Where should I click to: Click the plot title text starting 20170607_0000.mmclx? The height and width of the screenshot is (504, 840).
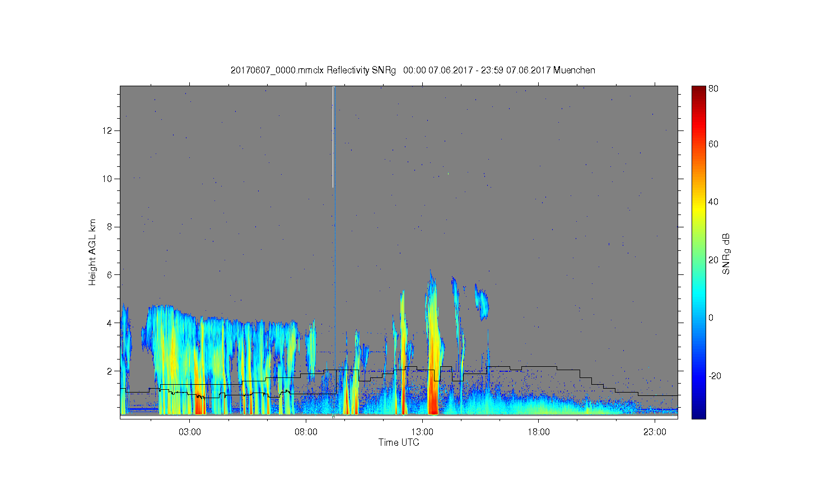[413, 71]
